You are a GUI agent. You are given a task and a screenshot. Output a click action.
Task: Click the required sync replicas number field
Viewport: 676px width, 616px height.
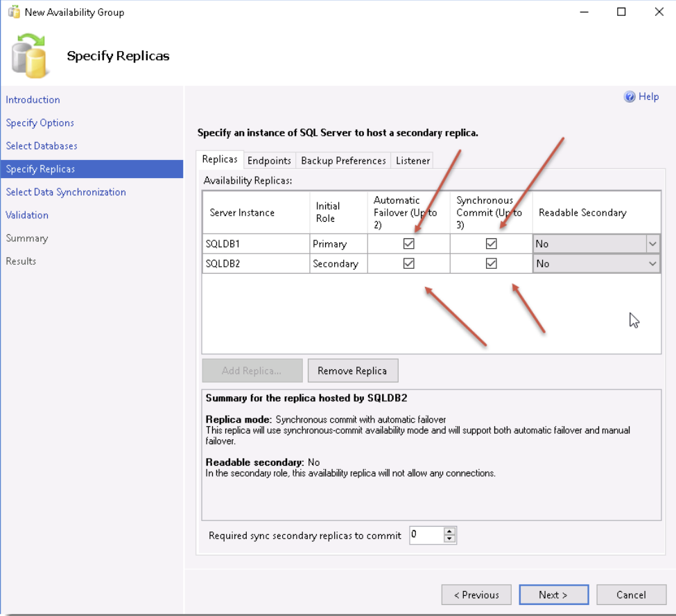426,535
